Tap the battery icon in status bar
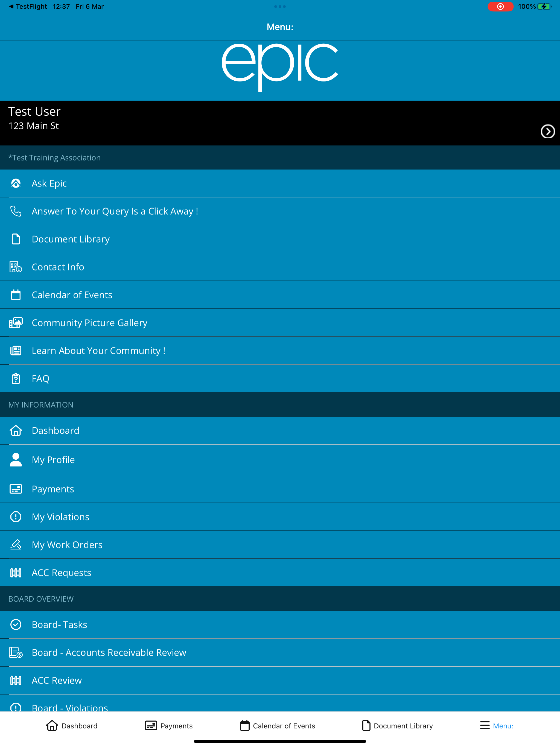The image size is (560, 747). (544, 6)
